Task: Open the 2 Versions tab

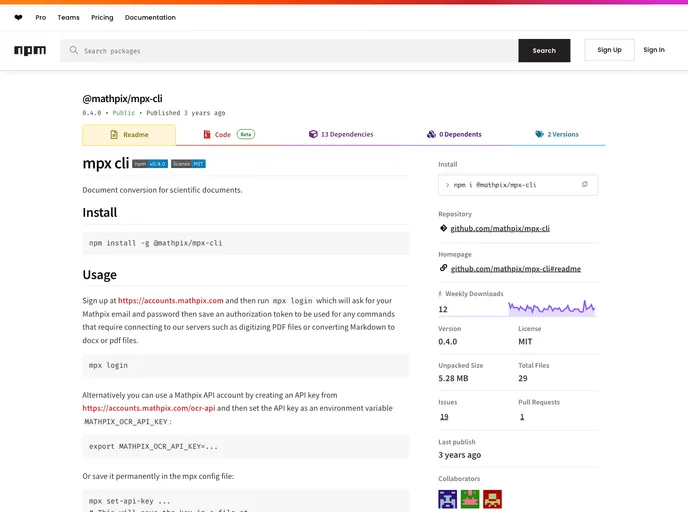Action: point(557,134)
